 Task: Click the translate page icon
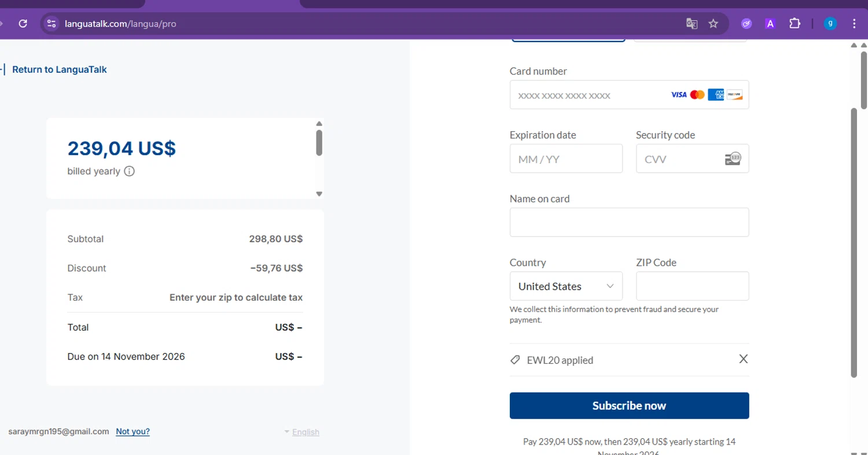click(x=692, y=24)
